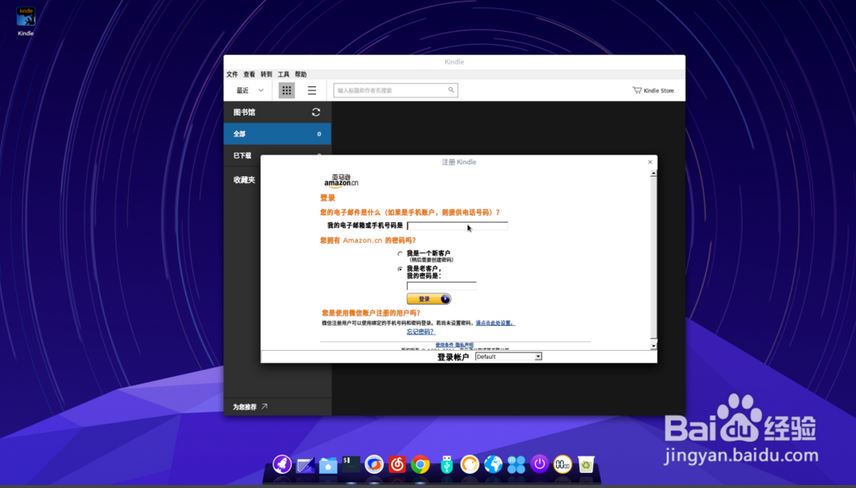Click the password input field
Screen dimensions: 856x488
(x=442, y=285)
